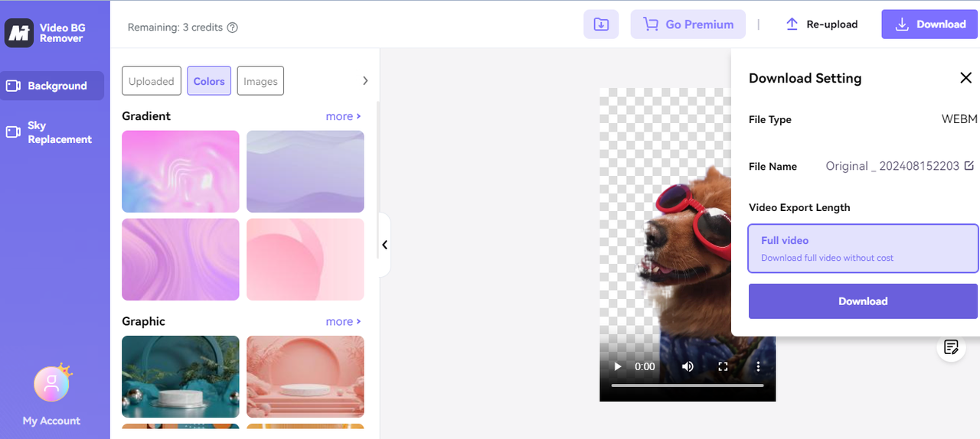Image resolution: width=980 pixels, height=439 pixels.
Task: Click the WEBM file type value
Action: pos(959,119)
